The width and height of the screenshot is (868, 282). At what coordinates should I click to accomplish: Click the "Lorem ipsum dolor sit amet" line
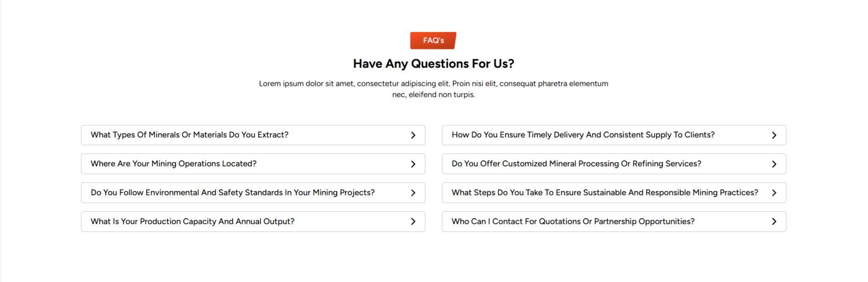tap(434, 83)
